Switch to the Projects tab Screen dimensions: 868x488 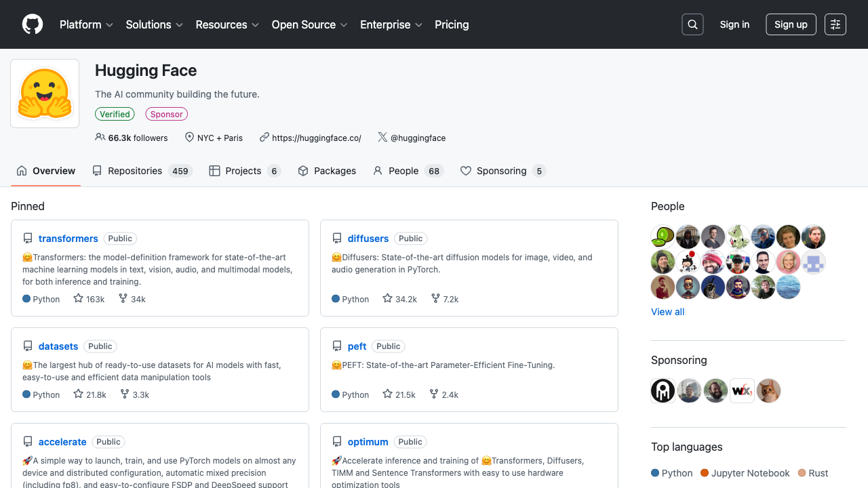[245, 171]
